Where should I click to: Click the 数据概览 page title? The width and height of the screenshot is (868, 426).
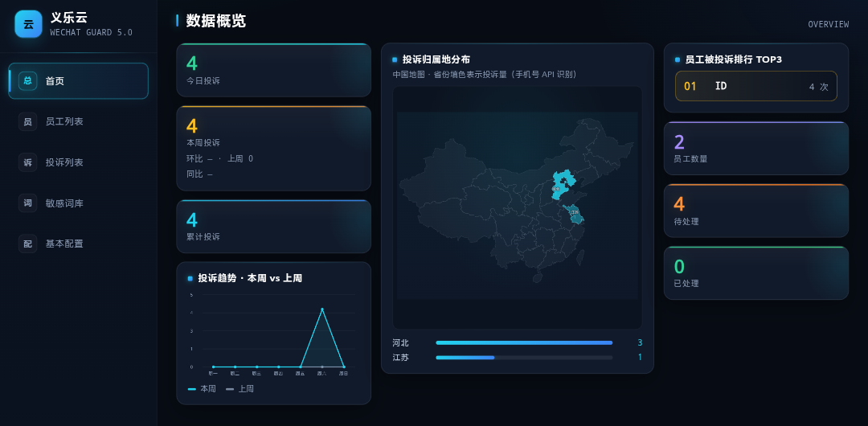point(216,21)
